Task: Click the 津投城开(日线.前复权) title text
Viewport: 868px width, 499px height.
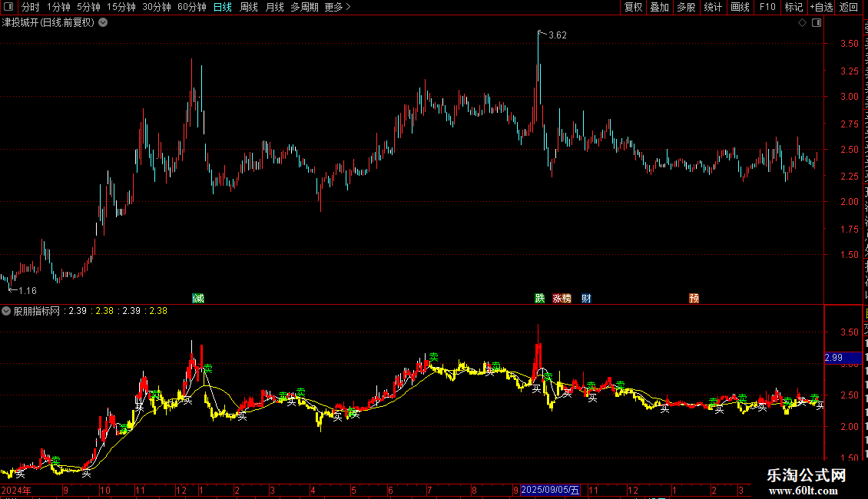Action: click(x=48, y=23)
